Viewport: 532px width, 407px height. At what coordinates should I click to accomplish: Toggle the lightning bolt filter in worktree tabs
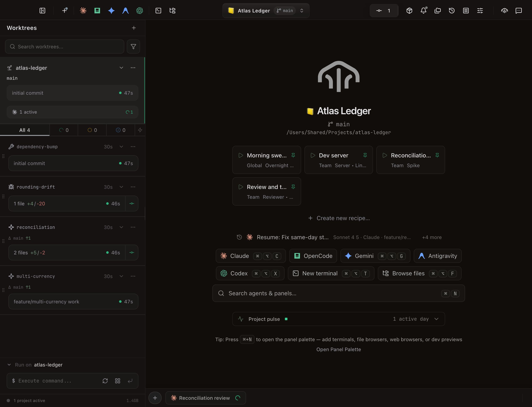pos(140,130)
